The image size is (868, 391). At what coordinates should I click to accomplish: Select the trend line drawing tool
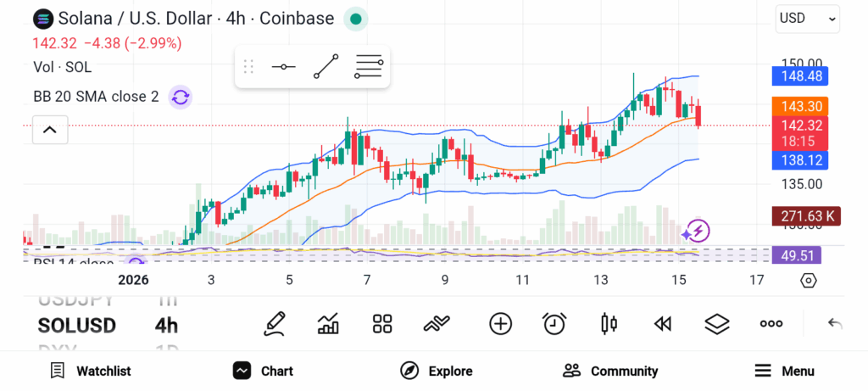tap(325, 66)
